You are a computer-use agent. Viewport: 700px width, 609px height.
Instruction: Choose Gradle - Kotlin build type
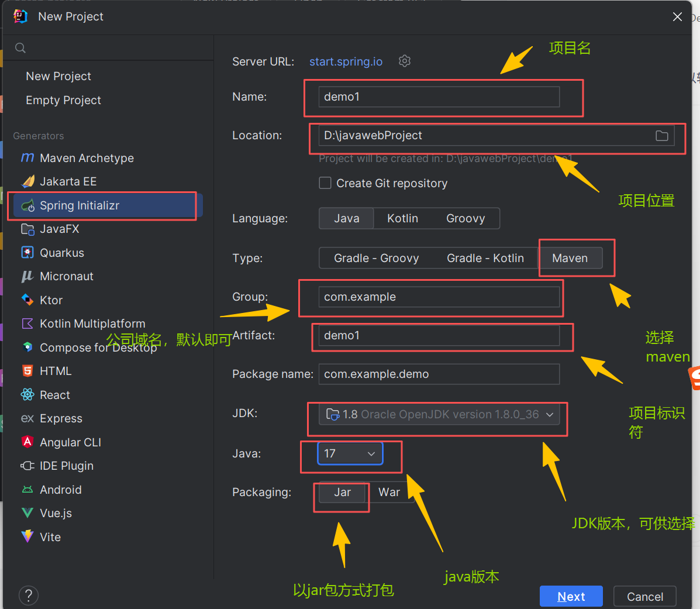[485, 258]
